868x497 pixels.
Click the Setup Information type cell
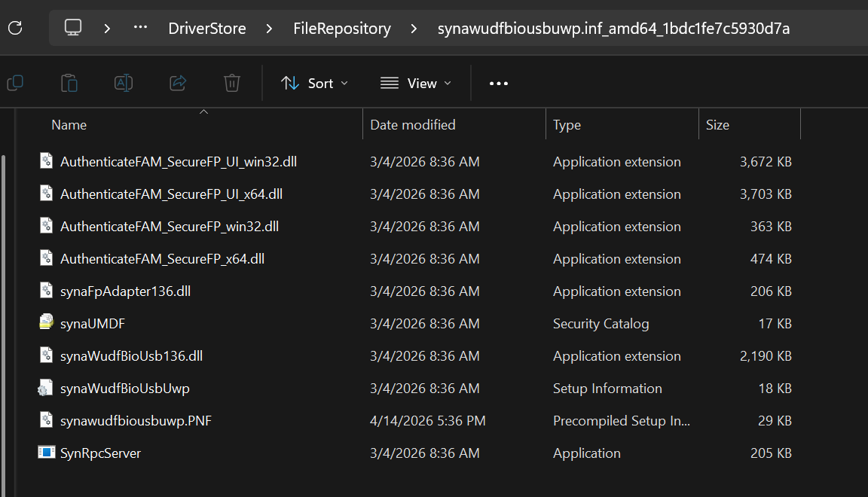click(607, 389)
